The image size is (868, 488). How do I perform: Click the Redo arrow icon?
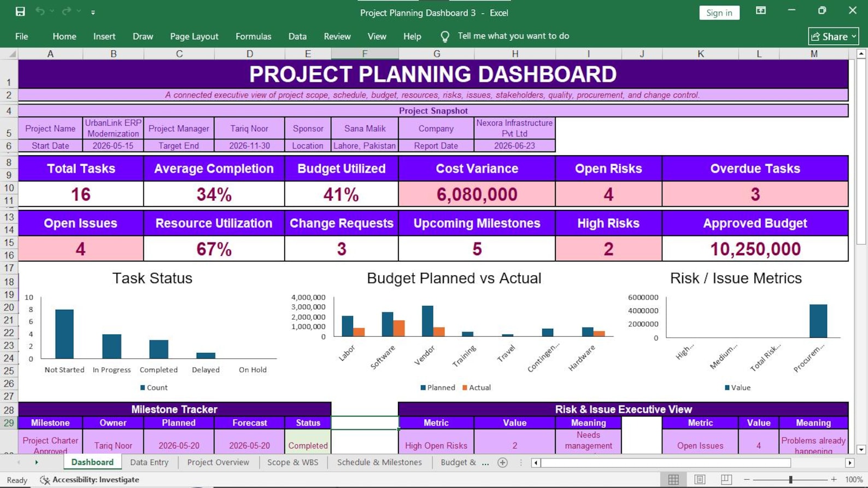pos(67,11)
